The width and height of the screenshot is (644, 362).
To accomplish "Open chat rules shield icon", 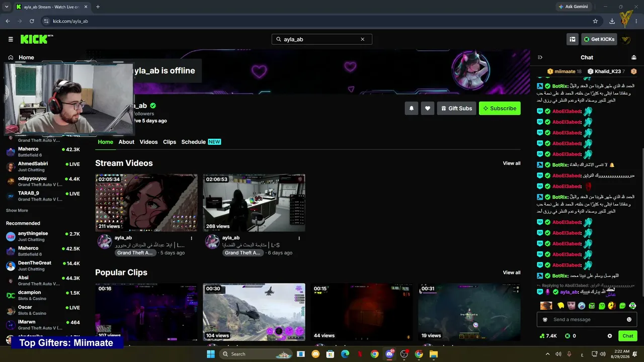I will pos(545,320).
